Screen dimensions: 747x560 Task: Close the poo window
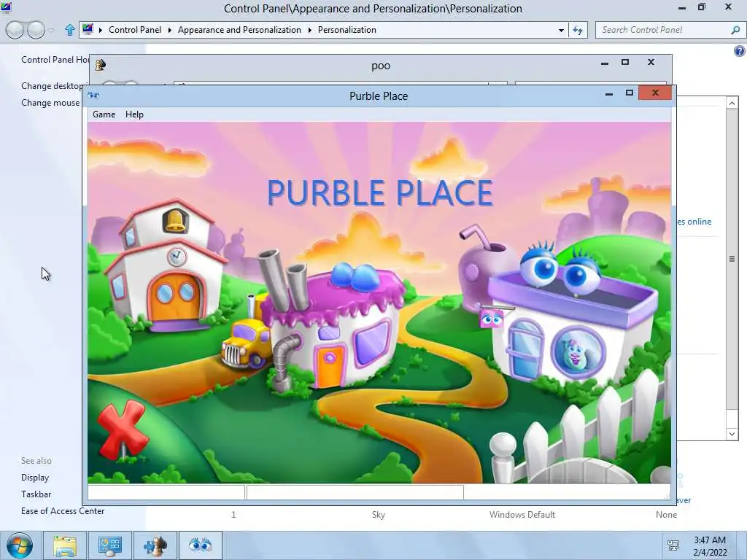click(x=651, y=63)
